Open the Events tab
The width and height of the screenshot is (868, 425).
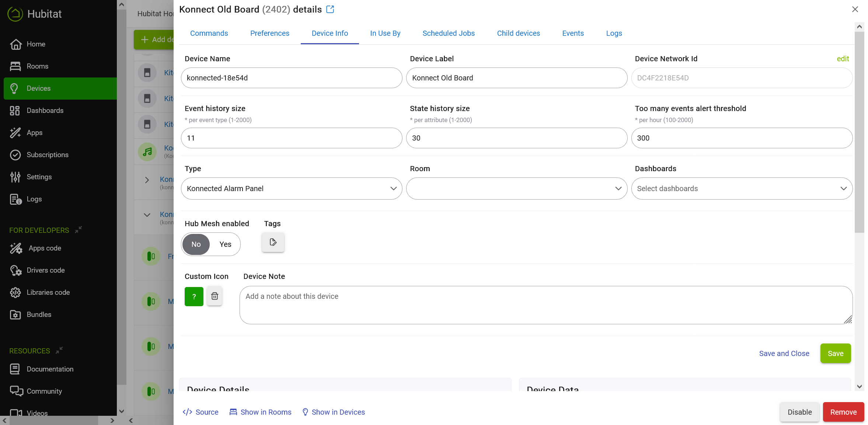pyautogui.click(x=573, y=34)
